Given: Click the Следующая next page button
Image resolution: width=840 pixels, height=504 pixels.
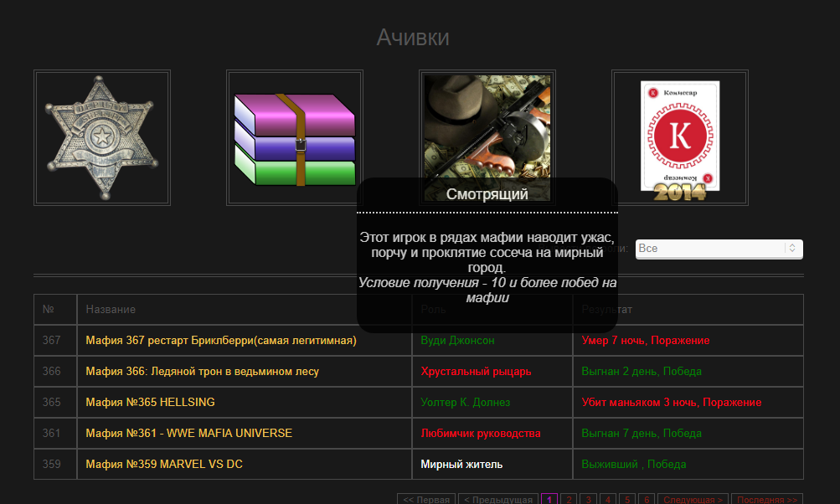Looking at the screenshot, I should pos(693,499).
